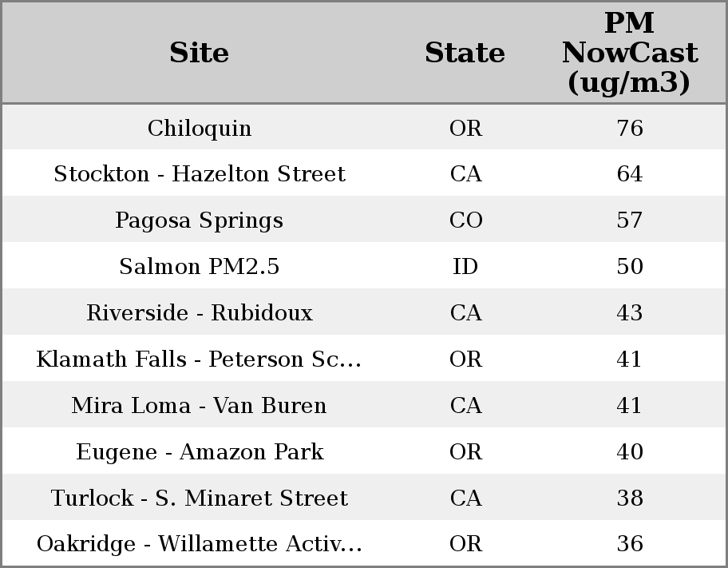Click the Pagosa Springs site name
This screenshot has height=568, width=728.
(200, 220)
